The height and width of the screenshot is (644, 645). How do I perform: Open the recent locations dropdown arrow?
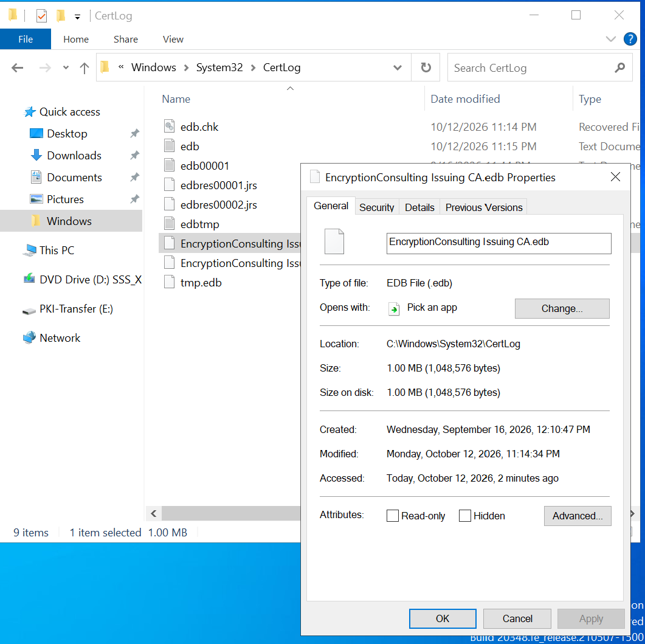coord(66,68)
